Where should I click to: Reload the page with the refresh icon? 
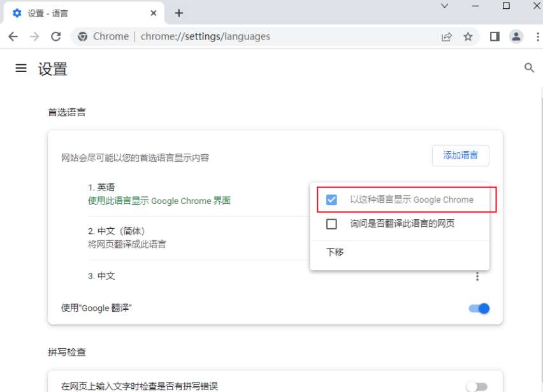pos(55,36)
